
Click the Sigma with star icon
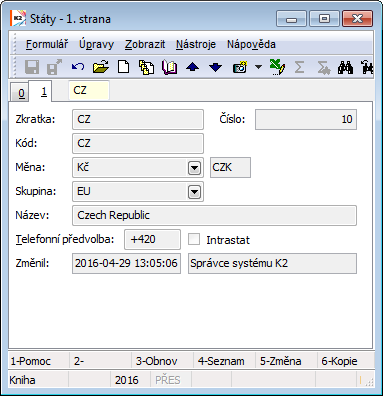323,67
